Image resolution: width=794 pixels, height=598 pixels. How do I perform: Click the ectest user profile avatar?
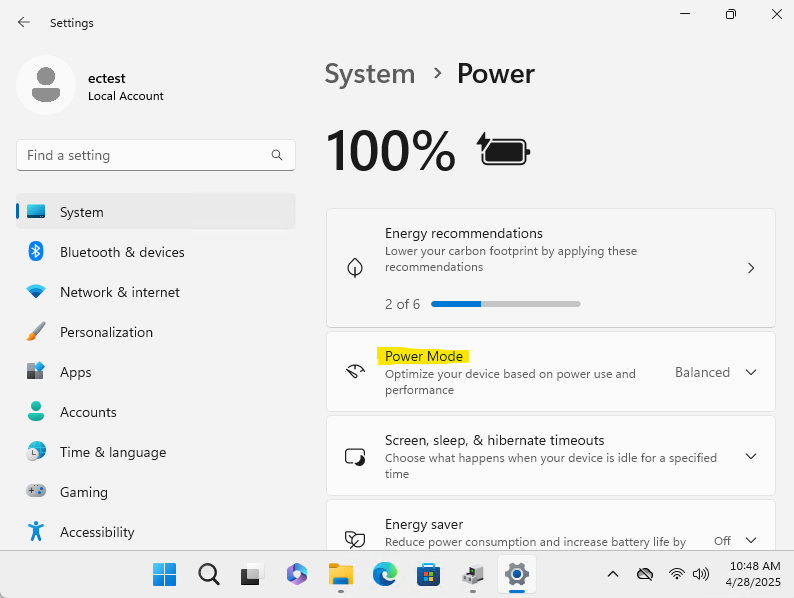pos(45,85)
